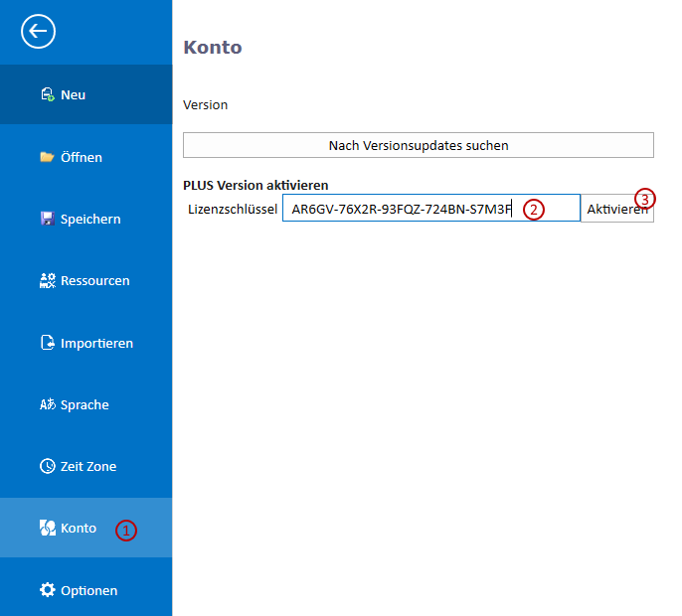The width and height of the screenshot is (682, 616).
Task: Click the import file icon beside Importieren
Action: coord(47,343)
